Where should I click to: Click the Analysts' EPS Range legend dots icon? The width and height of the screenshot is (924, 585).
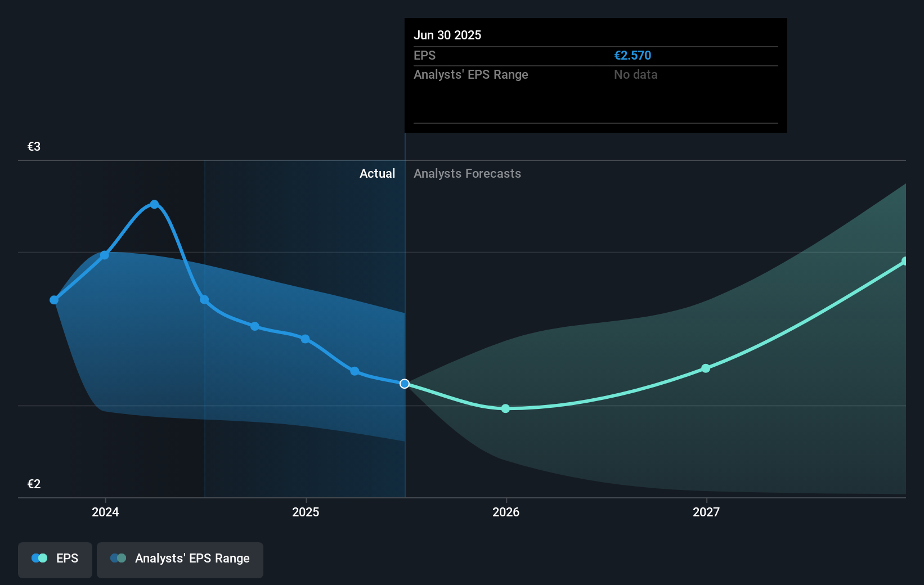pos(118,558)
